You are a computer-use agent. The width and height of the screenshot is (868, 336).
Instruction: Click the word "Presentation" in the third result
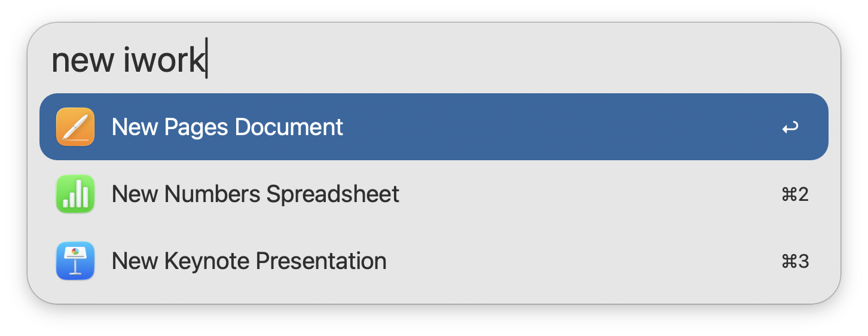(x=321, y=261)
